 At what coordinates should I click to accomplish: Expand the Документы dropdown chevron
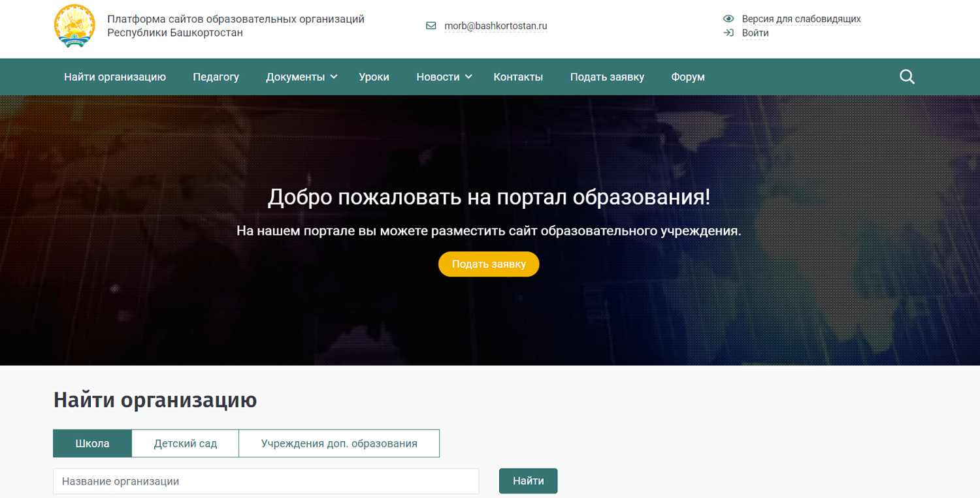click(x=334, y=77)
